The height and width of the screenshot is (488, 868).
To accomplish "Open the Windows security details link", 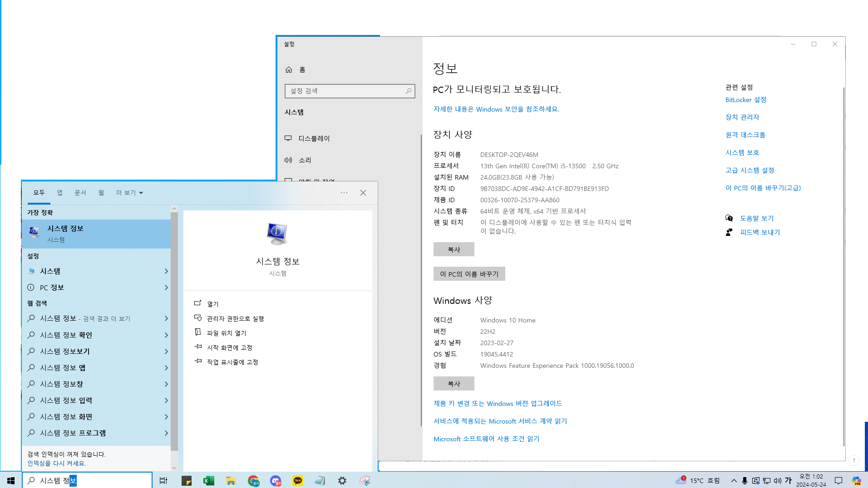I will [496, 109].
